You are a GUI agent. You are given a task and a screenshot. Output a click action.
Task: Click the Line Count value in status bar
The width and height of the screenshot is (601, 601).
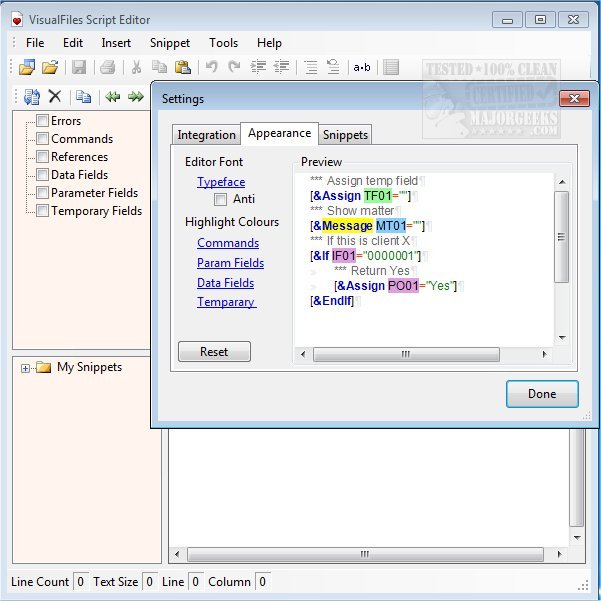[x=80, y=582]
